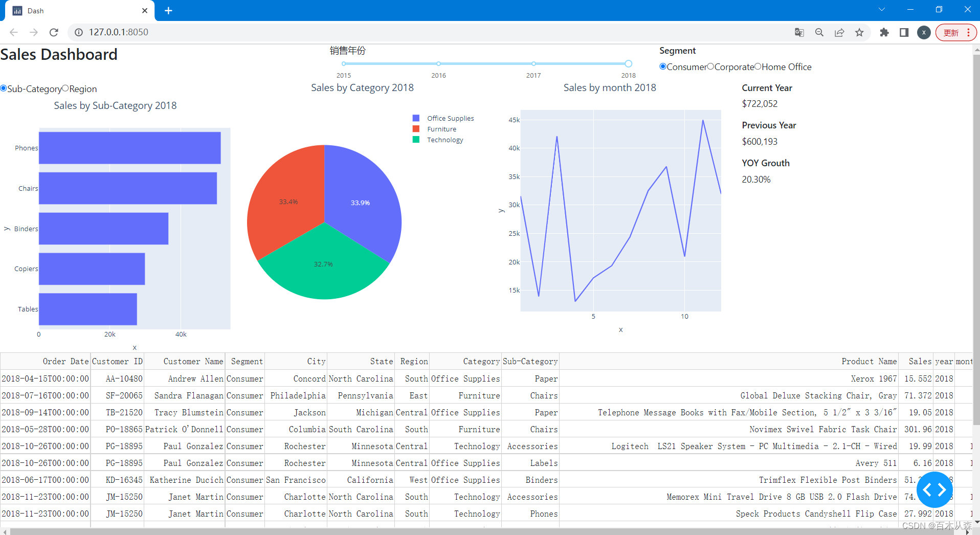Focus the address bar URL 127.0.0.1:8050
Viewport: 980px width, 535px height.
[119, 32]
